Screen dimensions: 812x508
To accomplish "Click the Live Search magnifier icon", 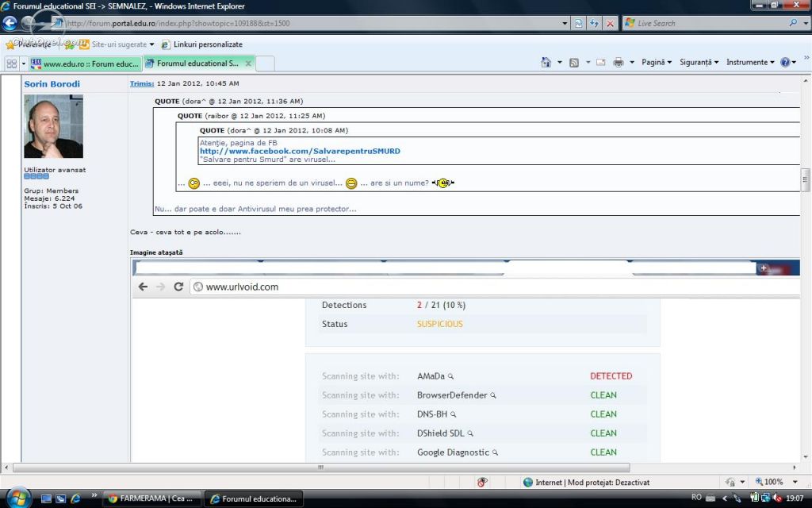I will 793,23.
